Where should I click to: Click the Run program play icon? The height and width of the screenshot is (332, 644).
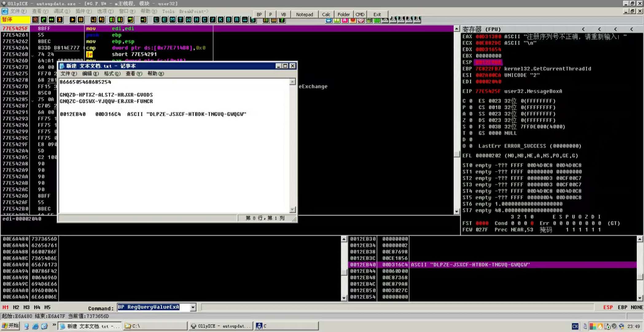point(72,20)
